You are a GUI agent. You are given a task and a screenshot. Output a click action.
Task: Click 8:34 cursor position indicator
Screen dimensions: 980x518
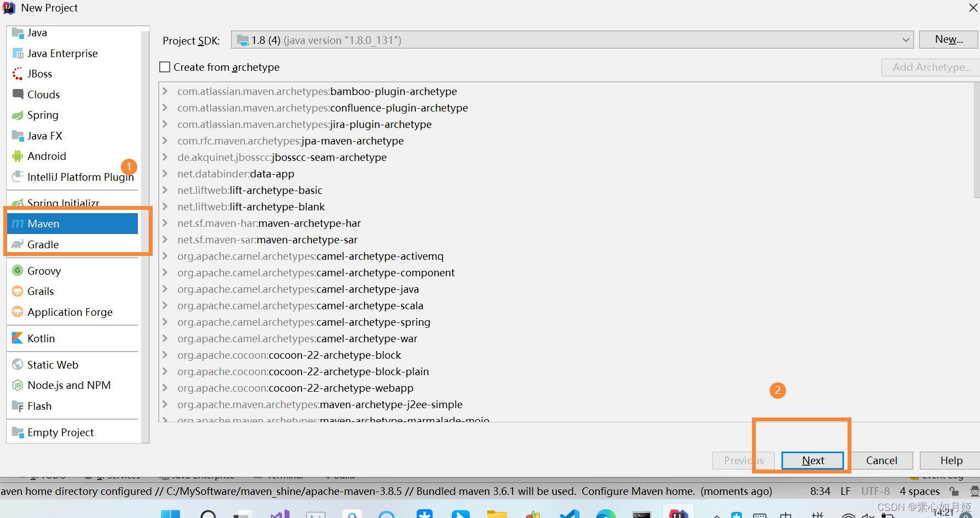point(820,491)
